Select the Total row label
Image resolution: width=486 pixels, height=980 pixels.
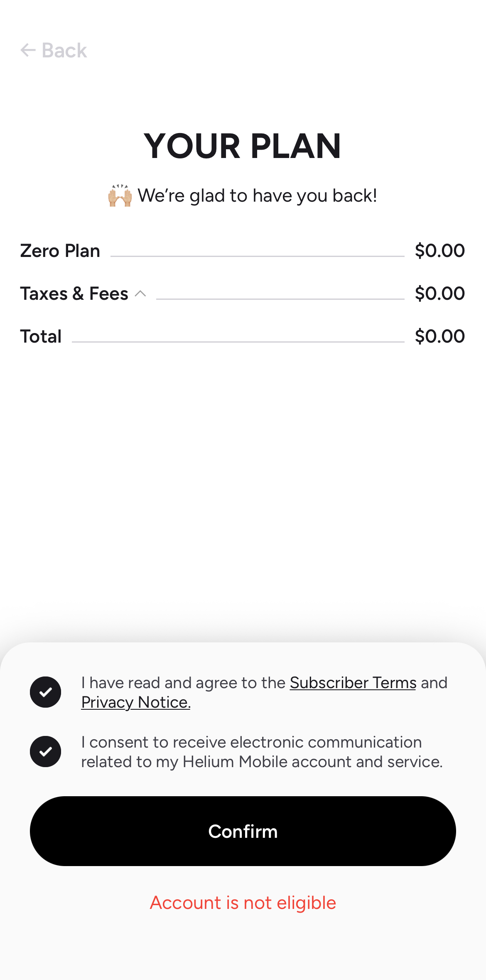[41, 336]
